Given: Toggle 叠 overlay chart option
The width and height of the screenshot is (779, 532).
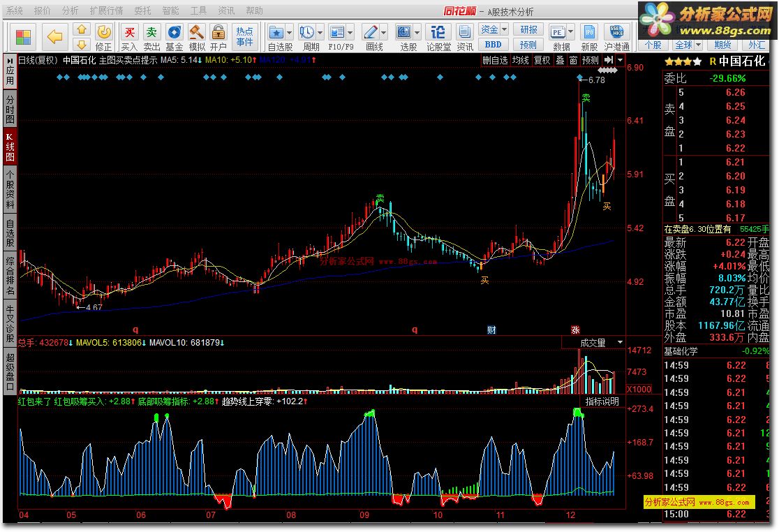Looking at the screenshot, I should click(x=560, y=60).
